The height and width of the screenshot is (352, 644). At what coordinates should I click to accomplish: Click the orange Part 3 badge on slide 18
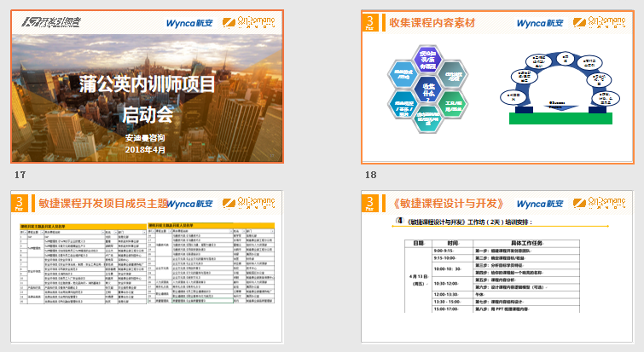[x=369, y=22]
